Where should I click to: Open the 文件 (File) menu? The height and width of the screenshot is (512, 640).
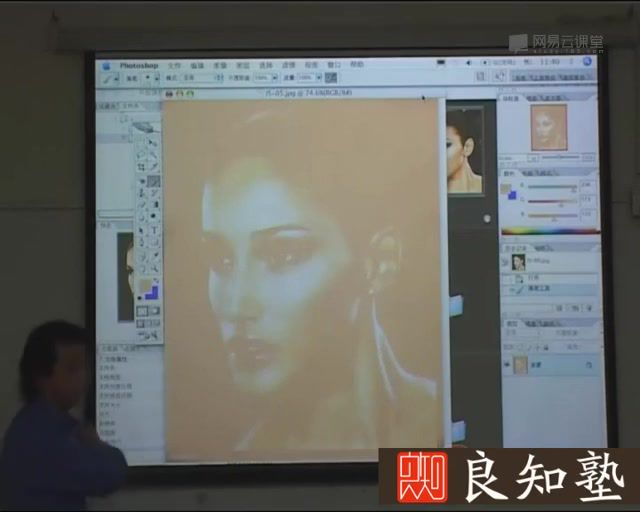pyautogui.click(x=174, y=65)
